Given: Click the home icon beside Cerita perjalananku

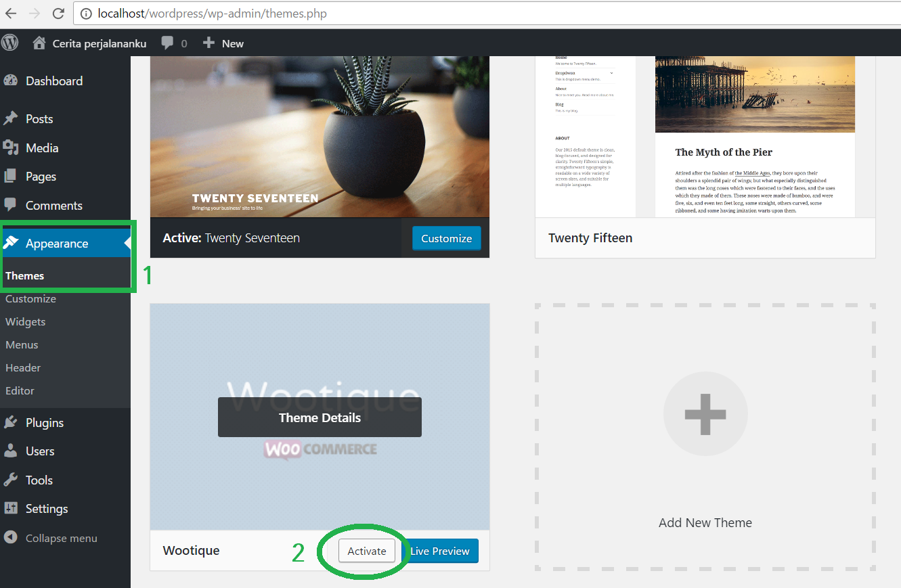Looking at the screenshot, I should (x=39, y=43).
